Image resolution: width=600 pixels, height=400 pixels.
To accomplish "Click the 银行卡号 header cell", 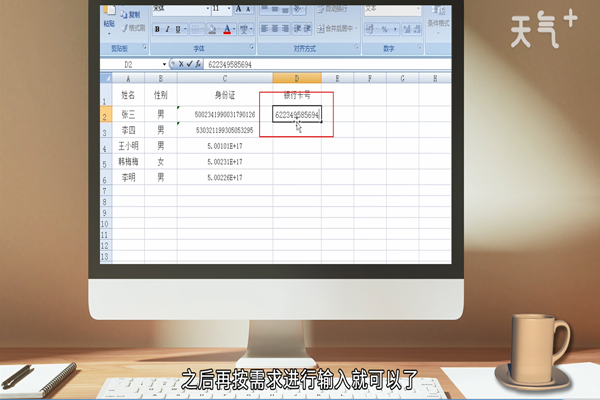I will click(297, 95).
